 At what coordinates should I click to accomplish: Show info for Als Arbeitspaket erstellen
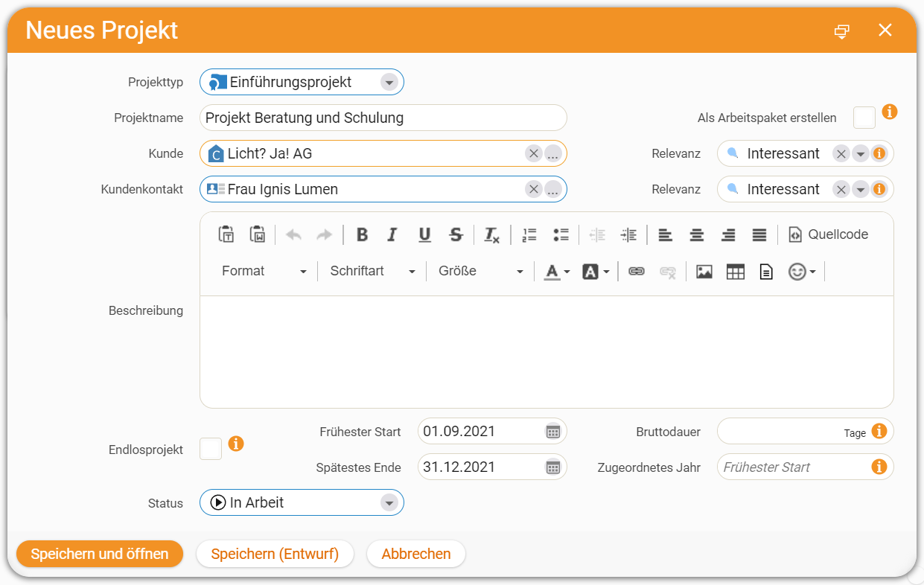tap(890, 112)
